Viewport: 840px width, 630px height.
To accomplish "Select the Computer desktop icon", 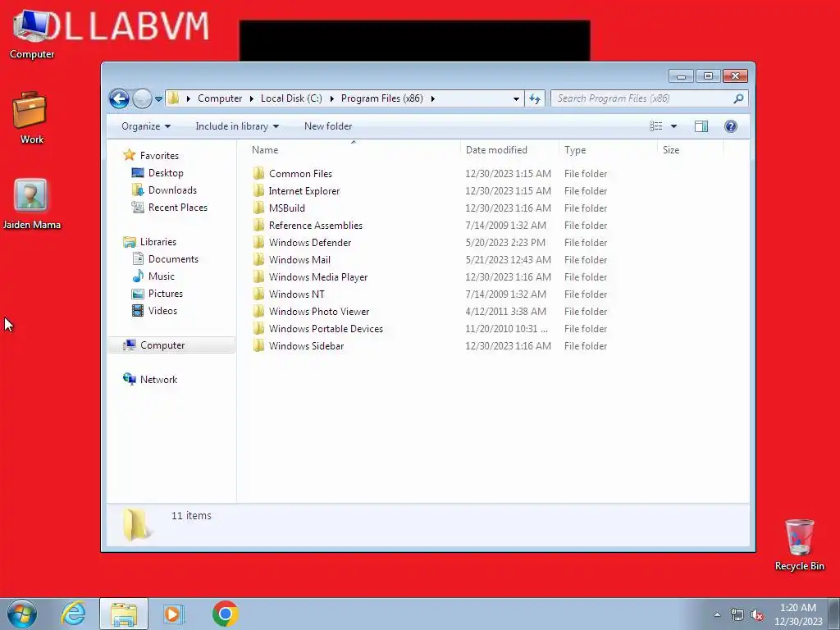I will [32, 33].
